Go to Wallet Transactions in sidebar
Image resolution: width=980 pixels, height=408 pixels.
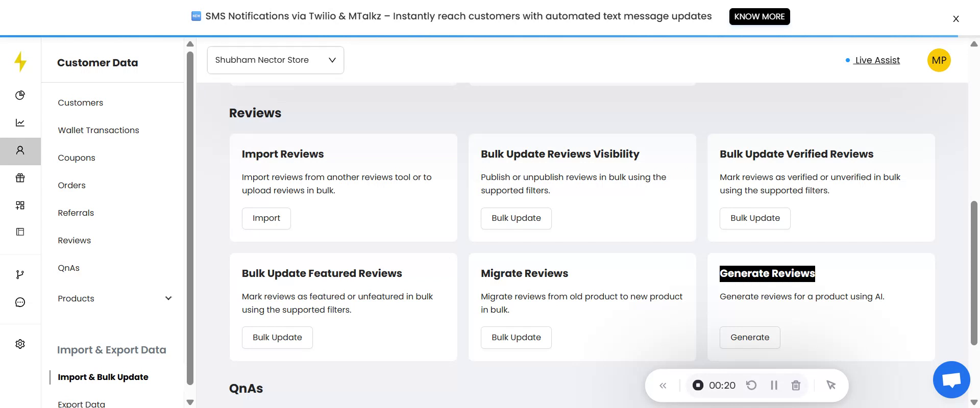(99, 130)
